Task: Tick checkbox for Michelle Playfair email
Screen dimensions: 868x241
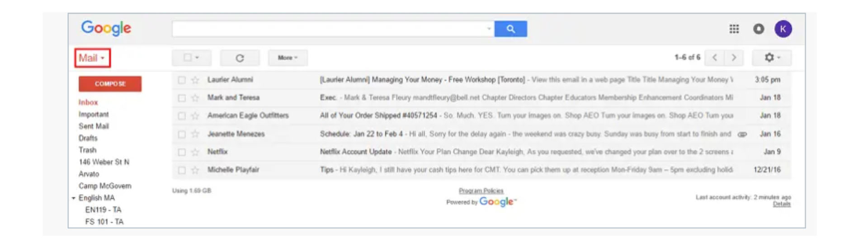Action: (181, 170)
